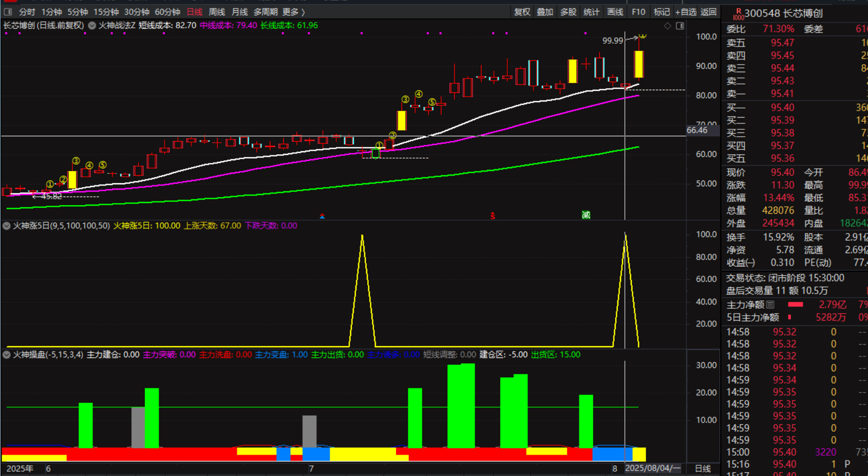Switch to the 周线 weekly period tab

[x=216, y=12]
